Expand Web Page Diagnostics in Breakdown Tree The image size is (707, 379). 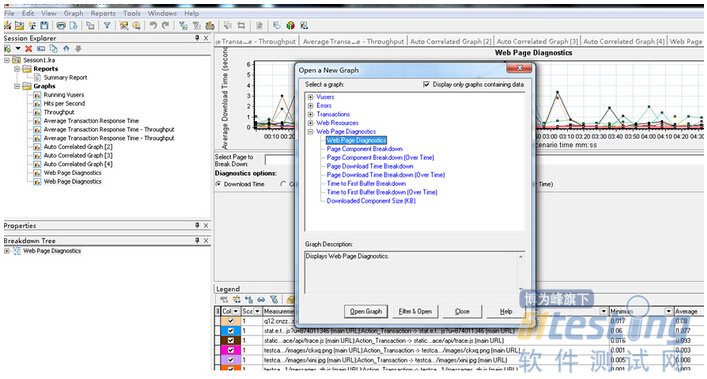click(7, 251)
